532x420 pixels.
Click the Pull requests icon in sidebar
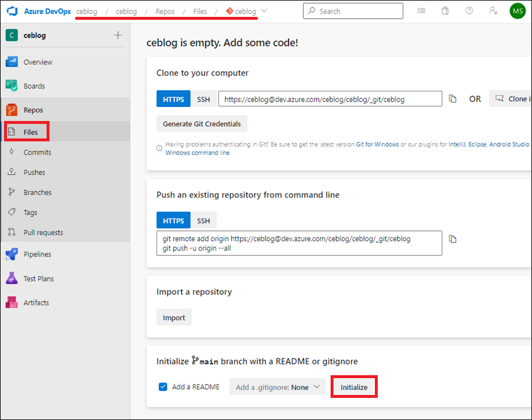(12, 232)
